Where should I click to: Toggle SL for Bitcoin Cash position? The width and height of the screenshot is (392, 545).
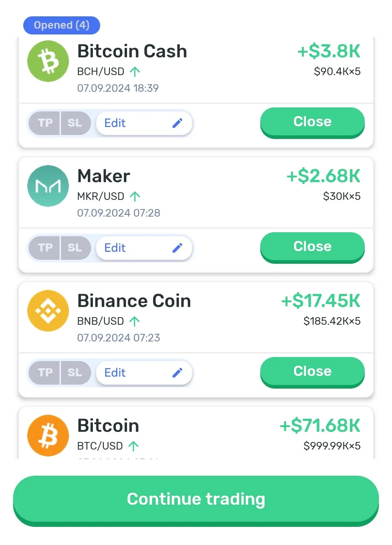tap(75, 123)
